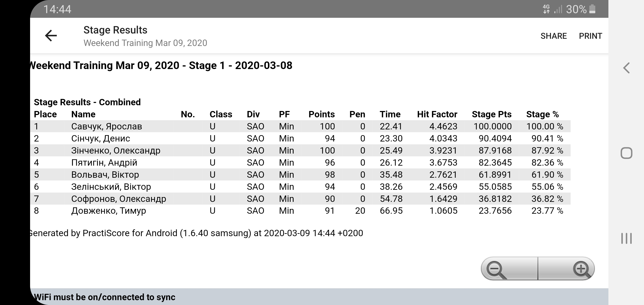644x305 pixels.
Task: Click the Hit Factor column header
Action: tap(437, 114)
